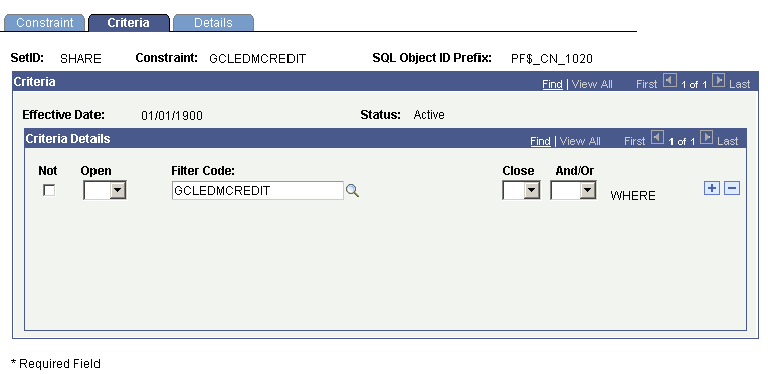Expand the Close parenthesis dropdown

(x=521, y=190)
